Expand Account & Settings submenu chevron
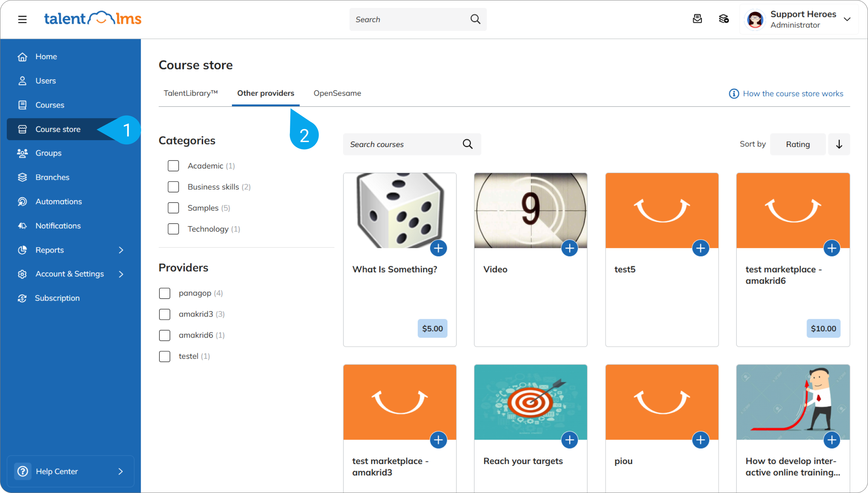The width and height of the screenshot is (868, 493). pyautogui.click(x=121, y=274)
